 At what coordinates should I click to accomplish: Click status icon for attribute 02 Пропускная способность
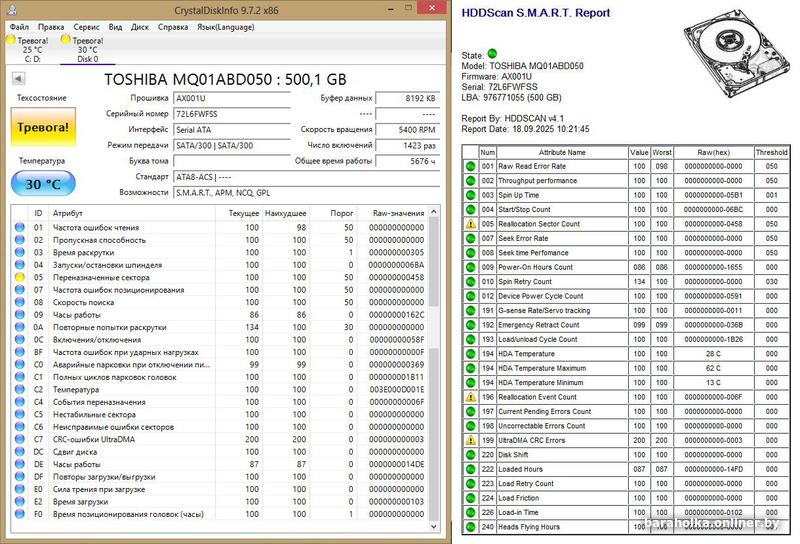tap(20, 240)
